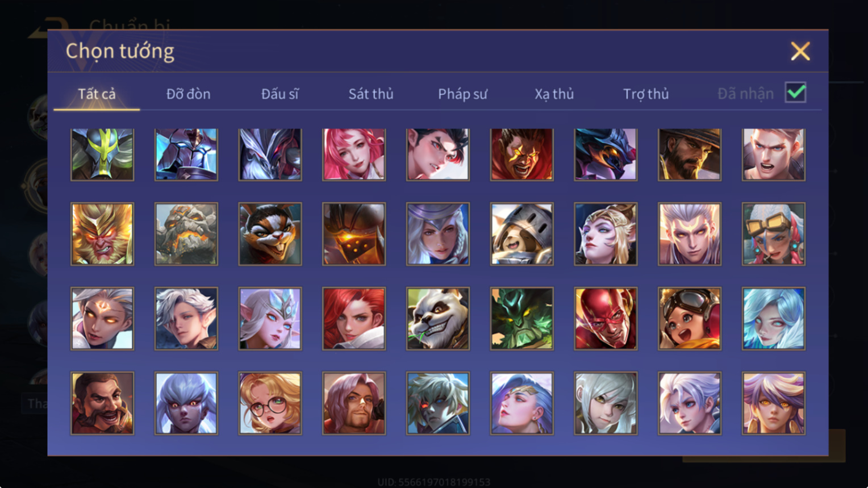Viewport: 868px width, 488px height.
Task: Toggle the Đã nhận checkbox
Action: click(x=795, y=92)
